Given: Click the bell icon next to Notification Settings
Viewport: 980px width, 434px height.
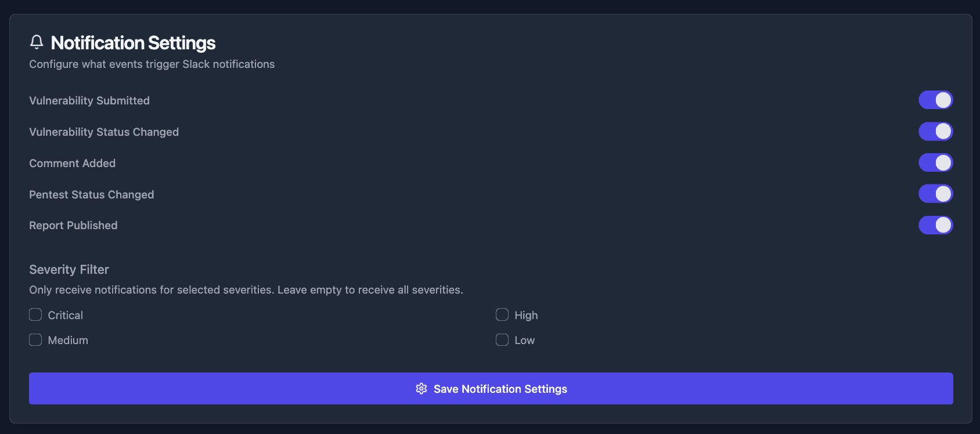Looking at the screenshot, I should [37, 42].
